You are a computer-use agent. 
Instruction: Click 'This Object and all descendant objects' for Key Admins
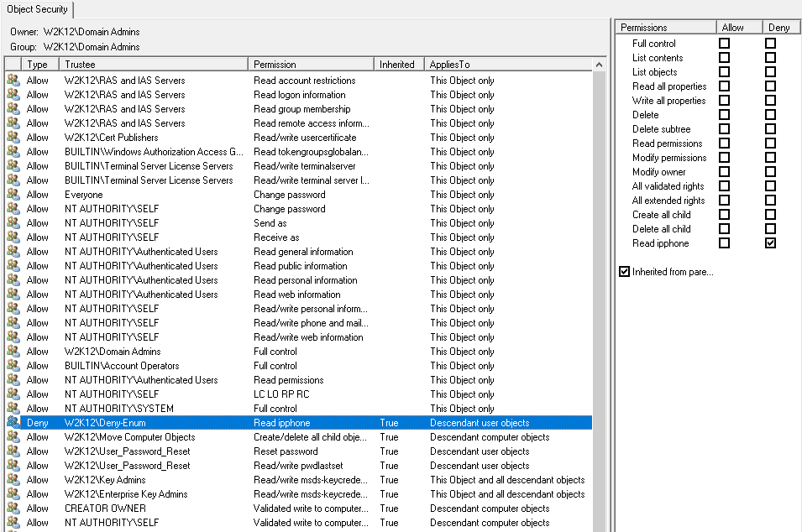507,480
